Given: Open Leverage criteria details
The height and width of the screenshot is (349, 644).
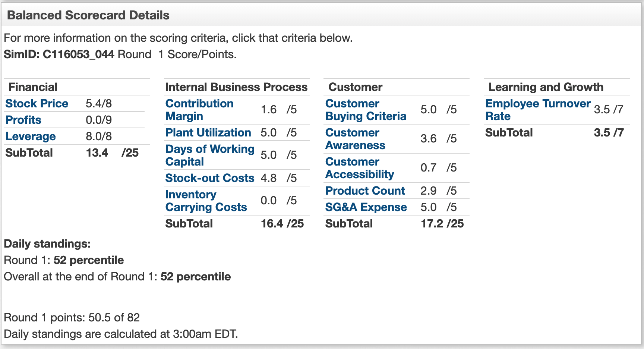Looking at the screenshot, I should coord(30,136).
